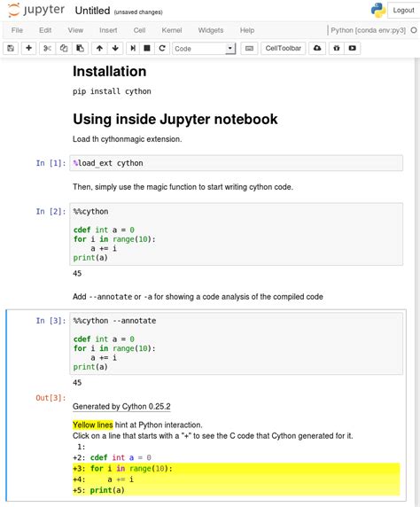This screenshot has width=420, height=507.
Task: Expand generated C code for line +3
Action: (236, 469)
